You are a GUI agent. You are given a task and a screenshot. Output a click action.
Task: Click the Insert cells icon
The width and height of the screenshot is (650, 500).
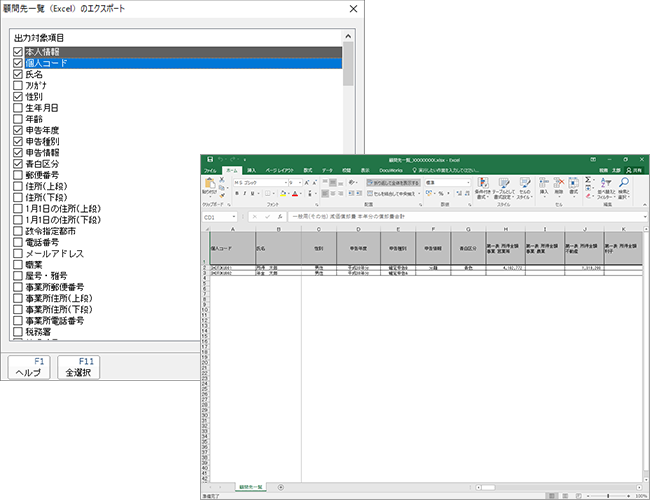coord(543,186)
